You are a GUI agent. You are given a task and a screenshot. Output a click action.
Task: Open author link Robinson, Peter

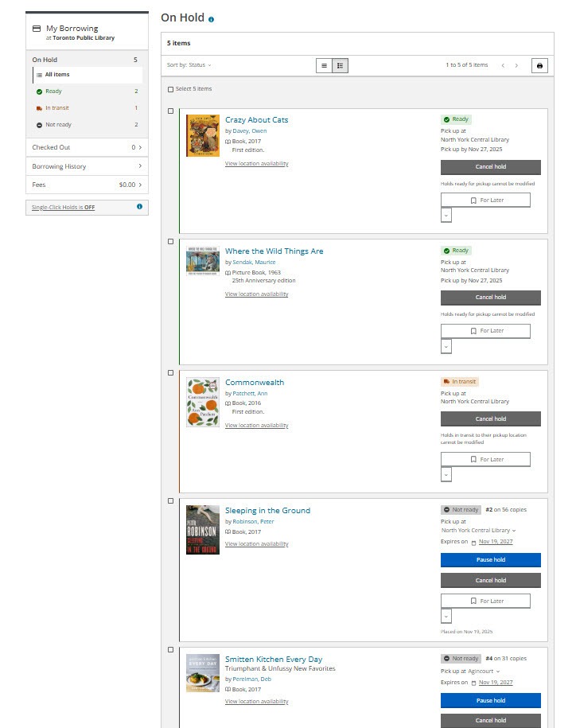point(254,522)
